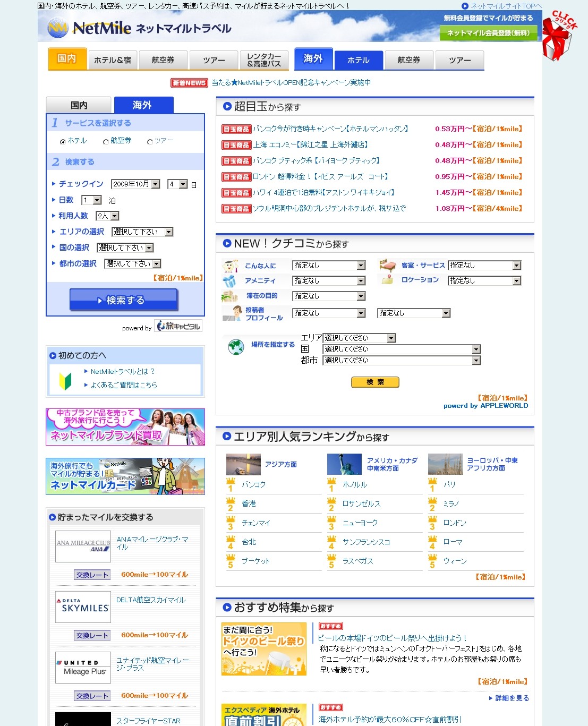The width and height of the screenshot is (588, 726).
Task: Click the ドイツのビール祭り thumbnail
Action: (264, 649)
